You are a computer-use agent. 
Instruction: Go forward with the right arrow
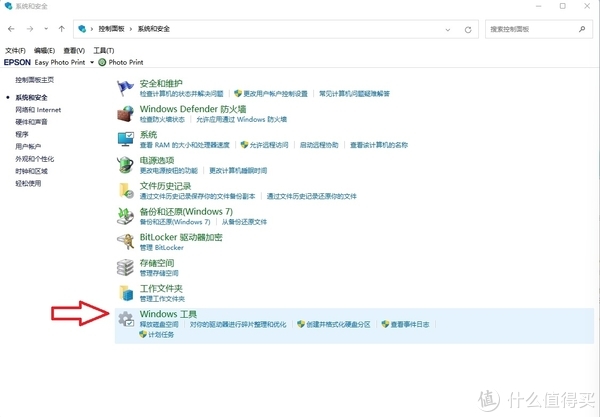point(30,29)
